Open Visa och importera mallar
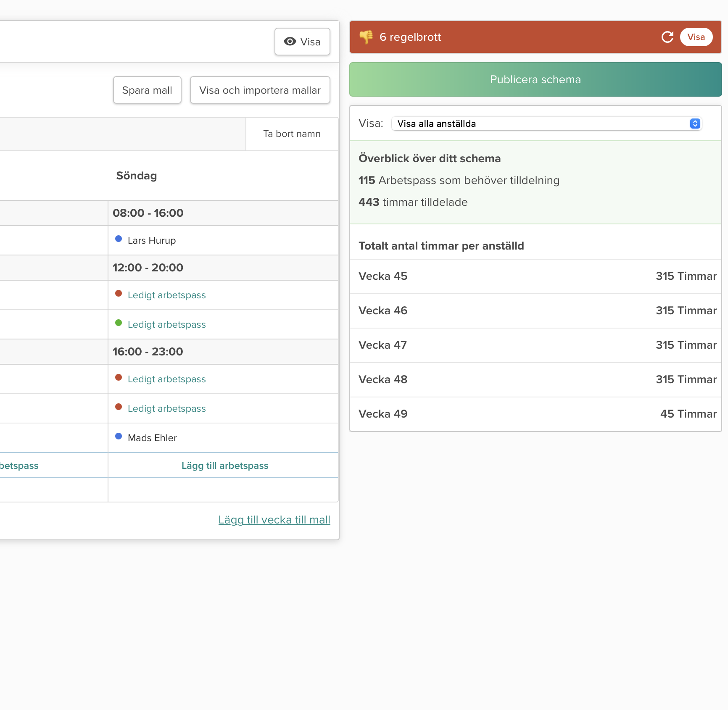Viewport: 728px width, 710px height. pyautogui.click(x=260, y=90)
